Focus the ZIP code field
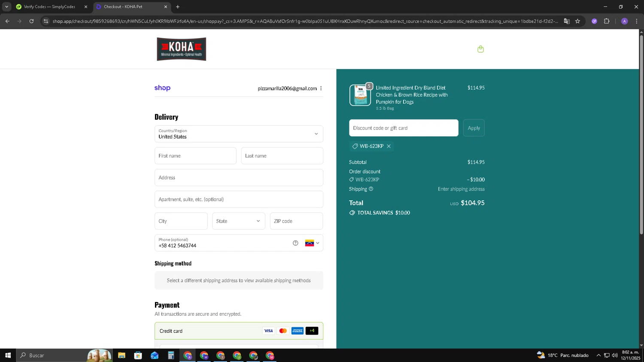Image resolution: width=644 pixels, height=362 pixels. coord(296,221)
